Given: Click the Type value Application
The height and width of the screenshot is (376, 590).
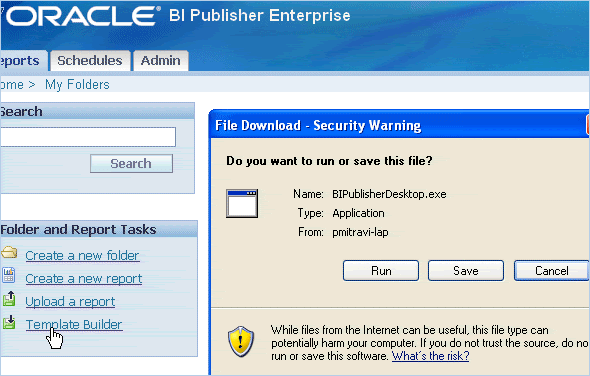Looking at the screenshot, I should click(358, 213).
